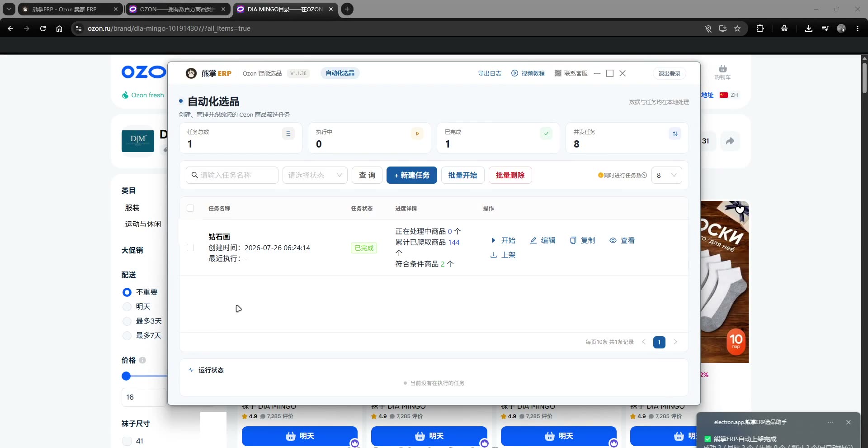Click the 查询 query button
The width and height of the screenshot is (868, 448).
(x=367, y=175)
